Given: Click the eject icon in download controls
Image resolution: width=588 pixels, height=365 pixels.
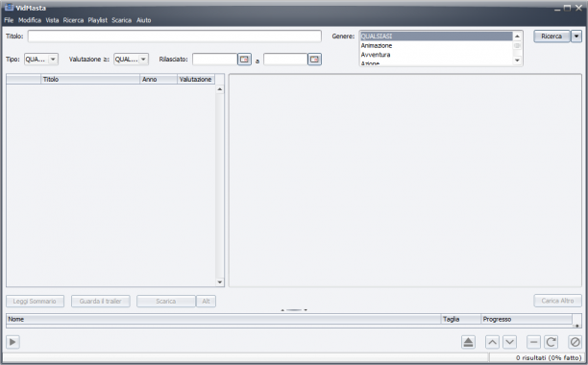Looking at the screenshot, I should tap(468, 342).
